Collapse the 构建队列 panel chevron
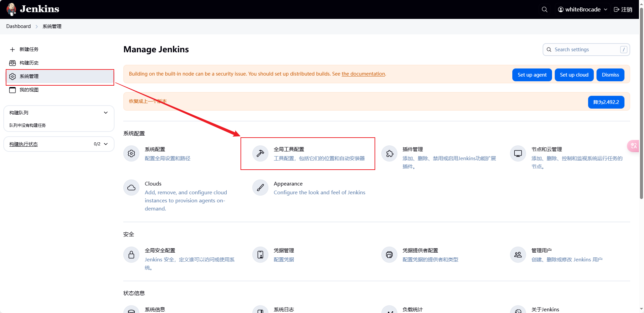 pyautogui.click(x=106, y=113)
